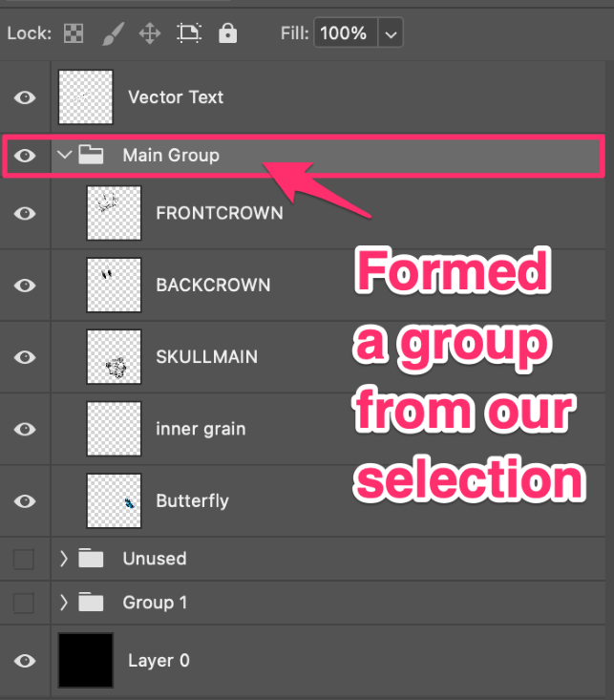
Task: Select the SKULLMAIN layer
Action: [x=328, y=357]
